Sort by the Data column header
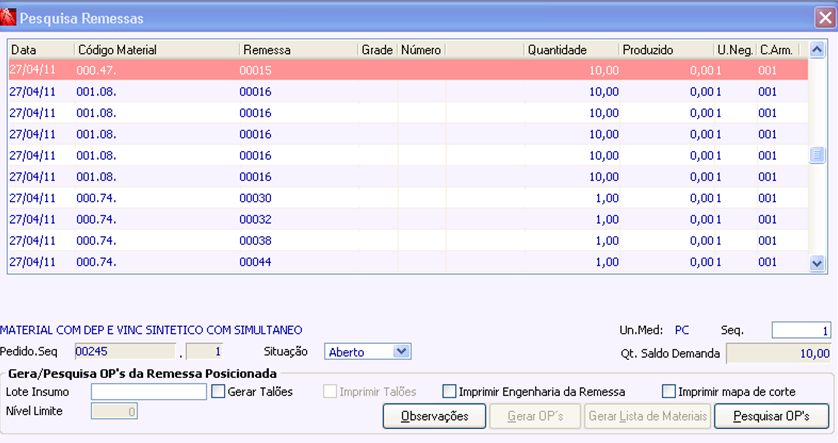Image resolution: width=838 pixels, height=443 pixels. tap(41, 50)
